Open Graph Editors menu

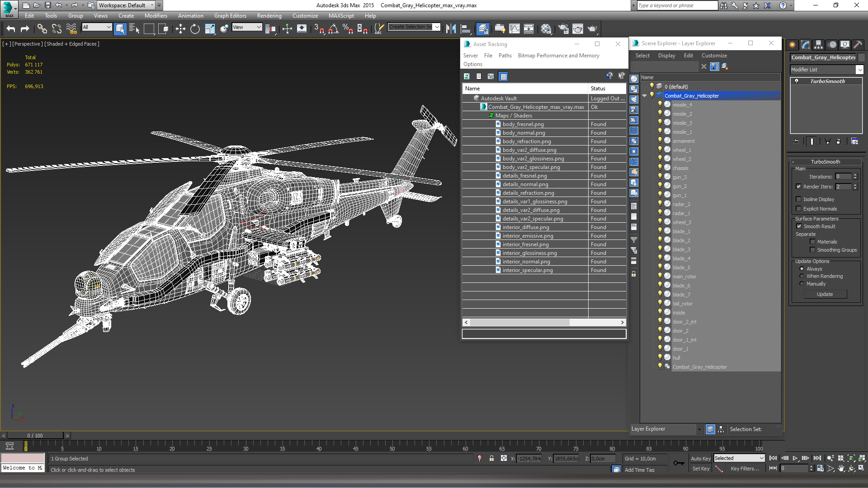point(230,16)
